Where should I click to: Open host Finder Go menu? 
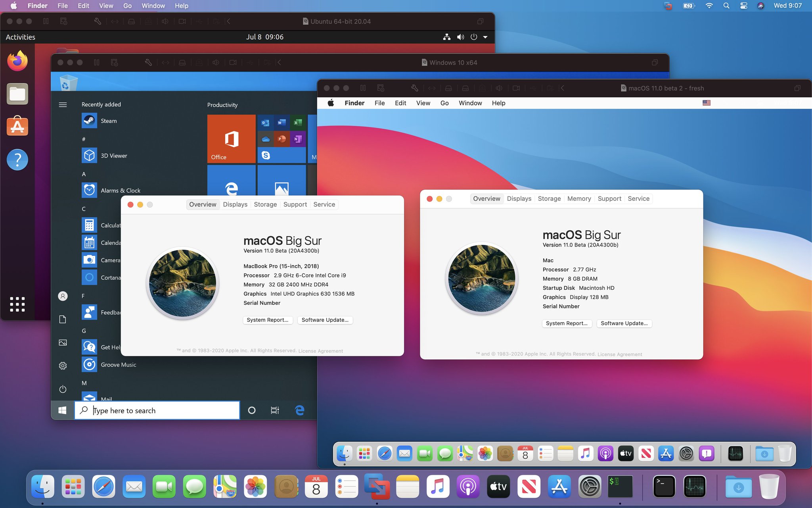pyautogui.click(x=127, y=6)
